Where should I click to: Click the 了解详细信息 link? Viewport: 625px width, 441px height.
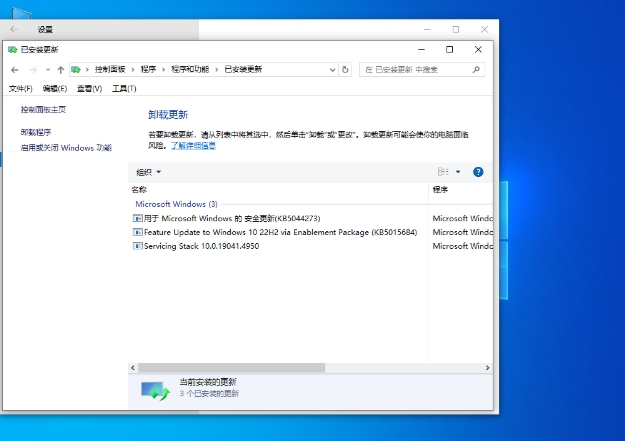pyautogui.click(x=193, y=145)
